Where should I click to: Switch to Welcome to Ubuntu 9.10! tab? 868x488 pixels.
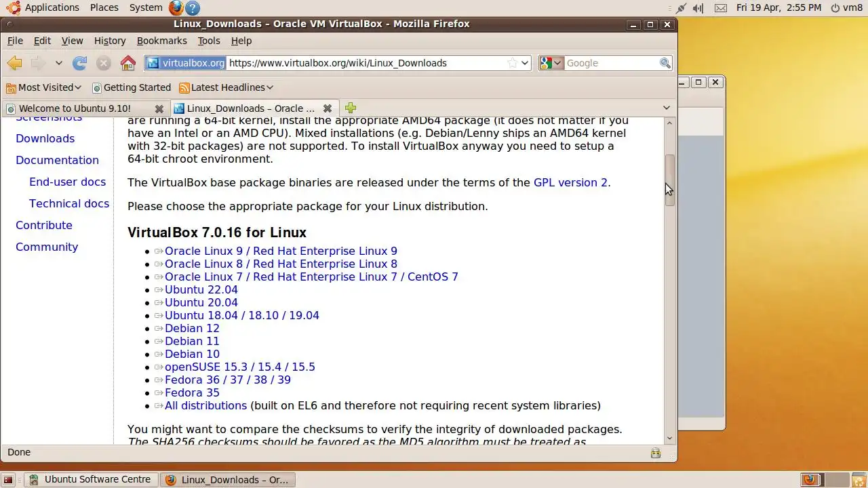[x=75, y=108]
